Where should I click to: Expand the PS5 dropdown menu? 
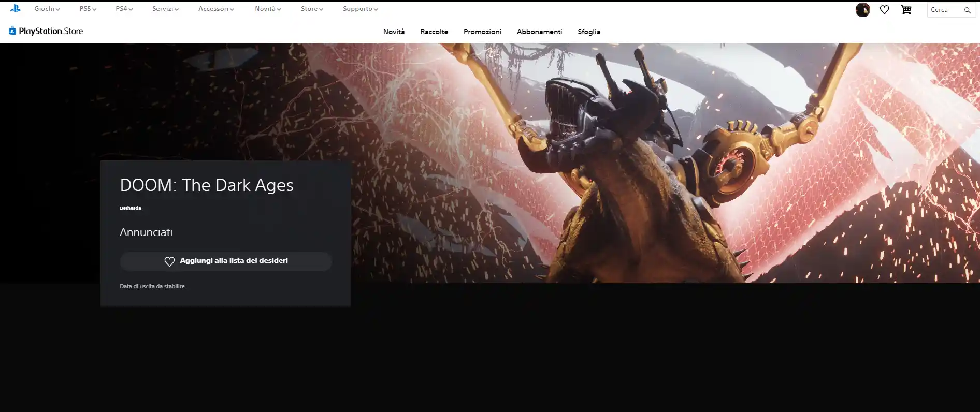tap(88, 9)
